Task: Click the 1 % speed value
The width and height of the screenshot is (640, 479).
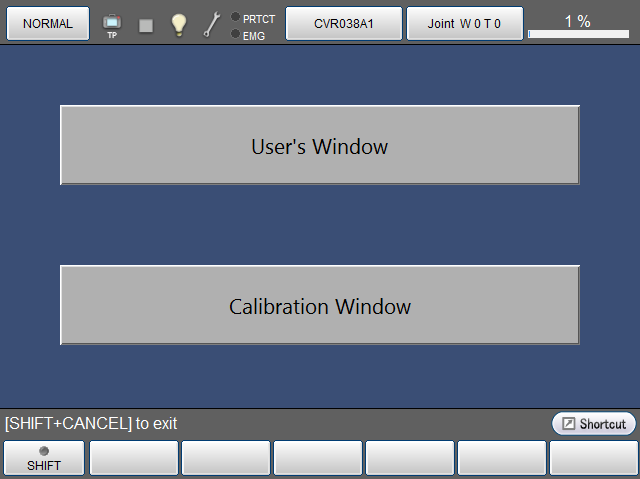Action: [x=577, y=20]
